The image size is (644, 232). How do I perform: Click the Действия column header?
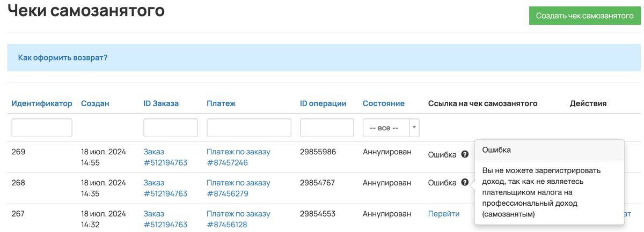tap(588, 103)
